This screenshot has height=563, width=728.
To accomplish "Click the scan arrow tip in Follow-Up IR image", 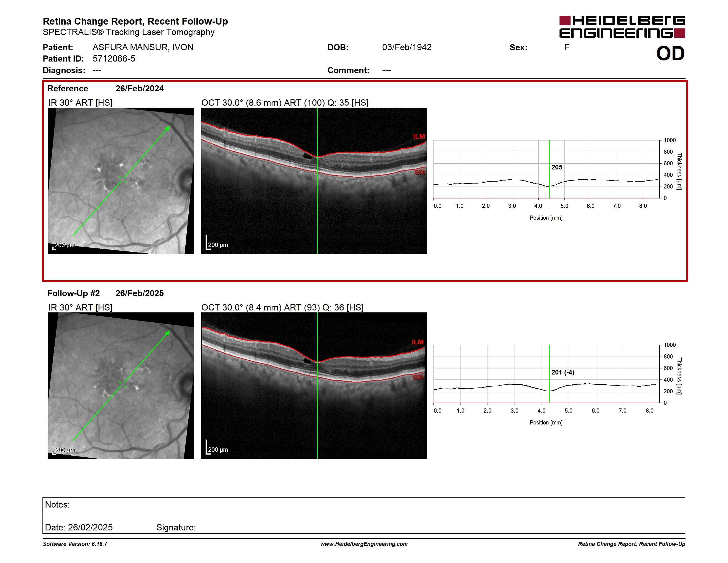I will pyautogui.click(x=168, y=333).
